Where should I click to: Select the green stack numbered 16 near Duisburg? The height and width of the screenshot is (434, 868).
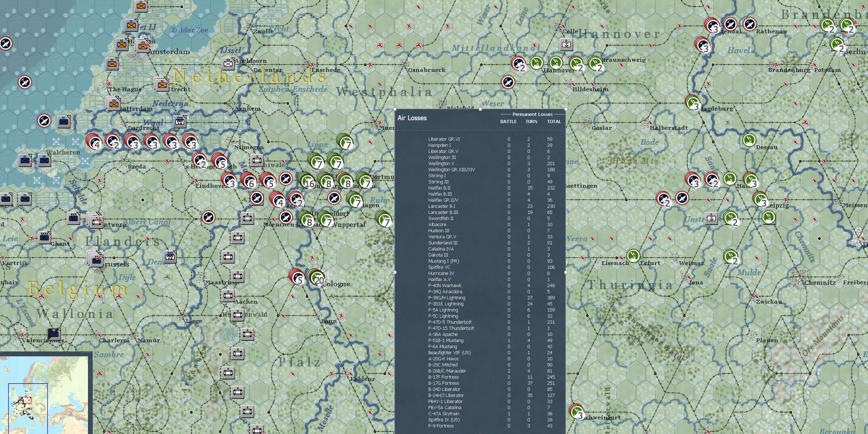tap(306, 181)
